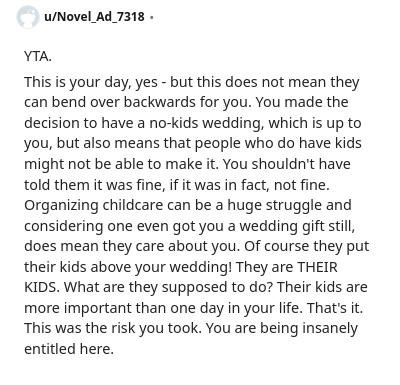This screenshot has height=385, width=400.
Task: Click the 'wedding gift' phrase
Action: (282, 226)
